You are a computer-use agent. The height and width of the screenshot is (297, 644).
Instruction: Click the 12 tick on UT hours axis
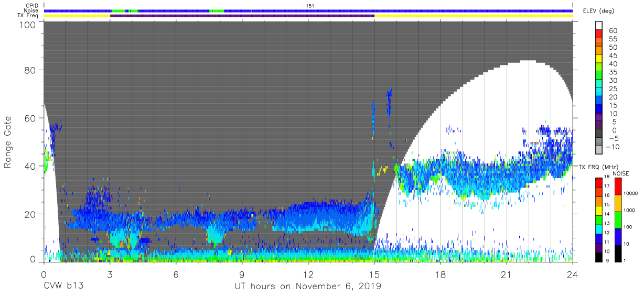point(308,274)
